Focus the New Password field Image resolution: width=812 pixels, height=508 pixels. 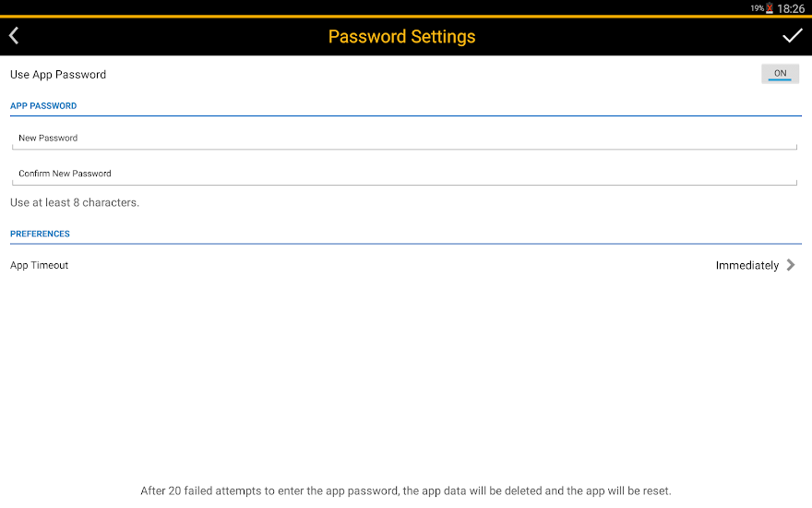click(404, 139)
